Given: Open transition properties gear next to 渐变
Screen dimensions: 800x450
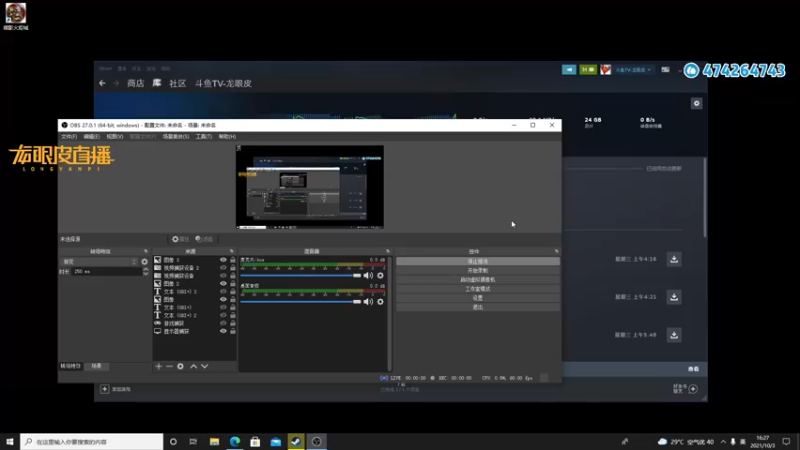Looking at the screenshot, I should point(144,262).
